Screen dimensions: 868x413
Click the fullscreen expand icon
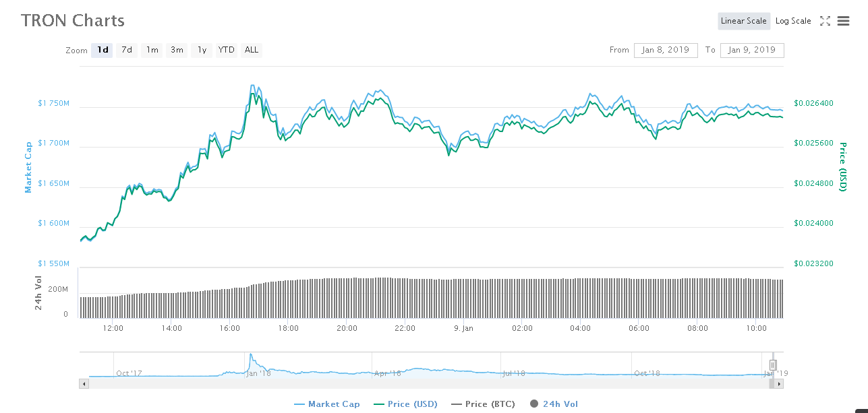tap(825, 21)
